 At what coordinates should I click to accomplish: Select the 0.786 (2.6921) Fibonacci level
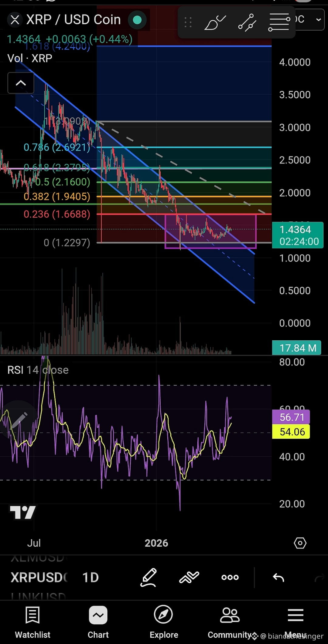coord(57,147)
